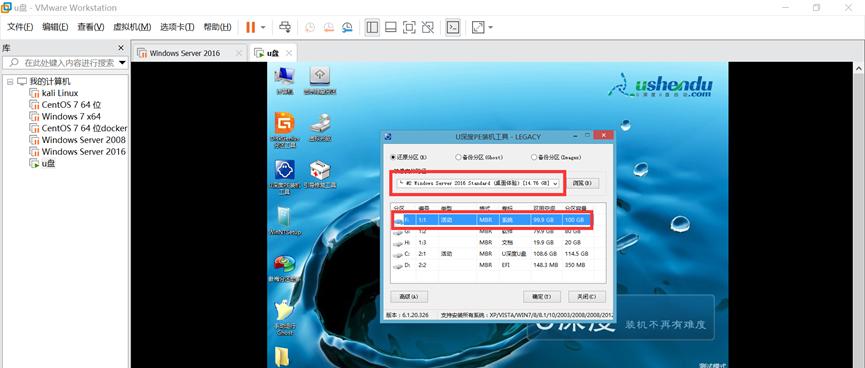Image resolution: width=865 pixels, height=368 pixels.
Task: Select the D: EFI 350 MB partition row
Action: [492, 265]
